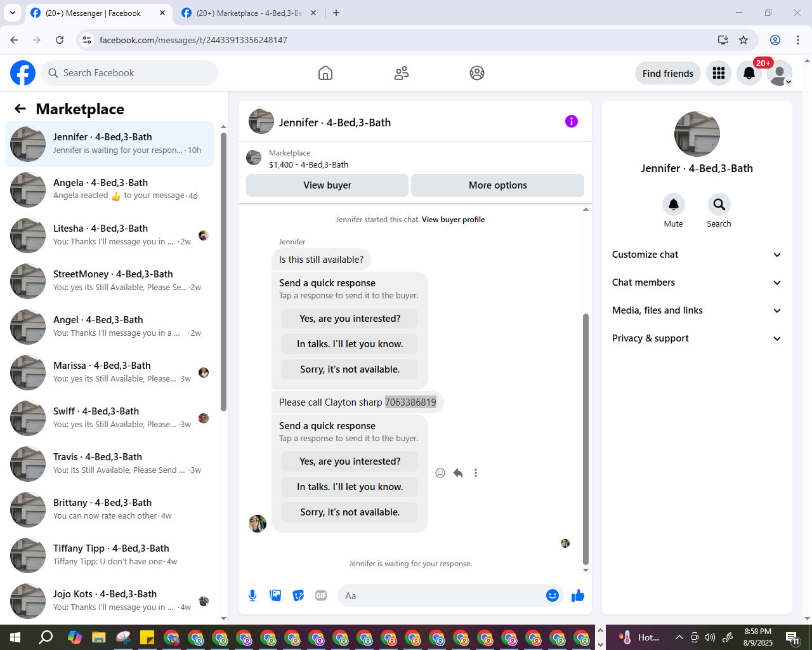Reload the page
The width and height of the screenshot is (812, 650).
click(x=60, y=40)
